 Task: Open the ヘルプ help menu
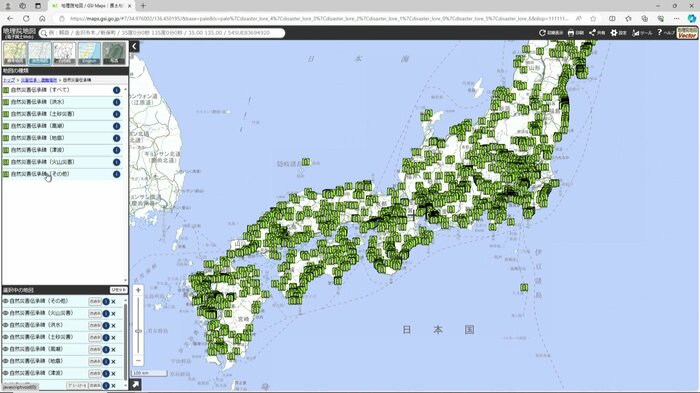tap(666, 33)
